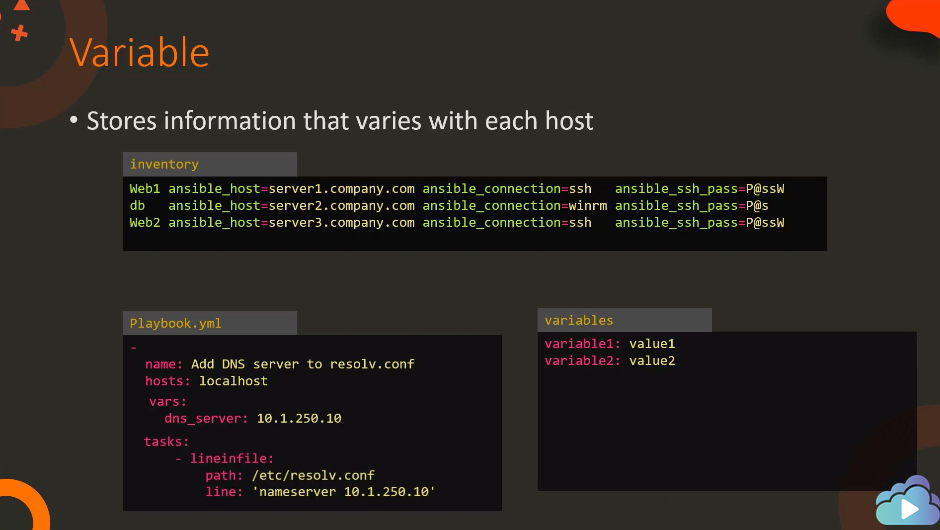Click the 'tasks:' key in playbook
The image size is (940, 530).
(167, 441)
